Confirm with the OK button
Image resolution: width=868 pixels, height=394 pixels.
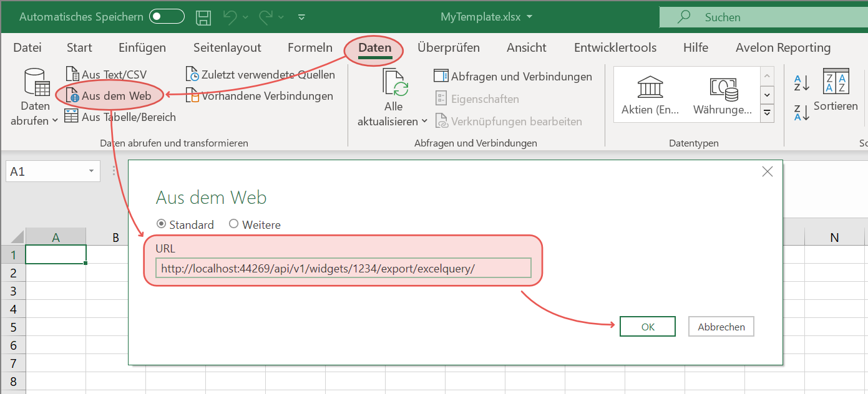[x=648, y=327]
